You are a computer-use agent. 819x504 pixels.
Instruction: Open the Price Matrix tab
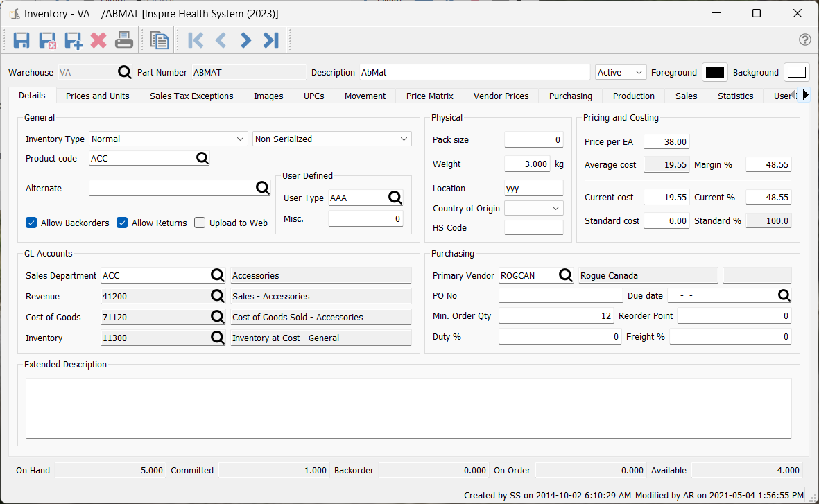tap(430, 96)
